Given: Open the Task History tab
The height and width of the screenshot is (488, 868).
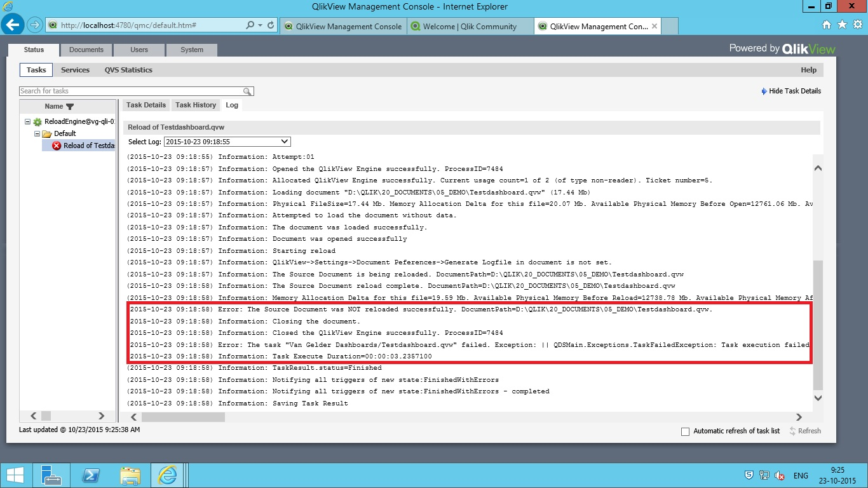Looking at the screenshot, I should click(x=196, y=105).
